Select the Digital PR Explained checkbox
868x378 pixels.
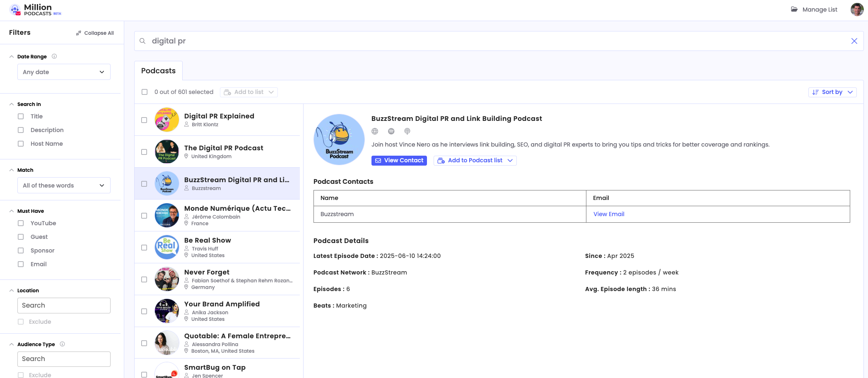[x=144, y=120]
